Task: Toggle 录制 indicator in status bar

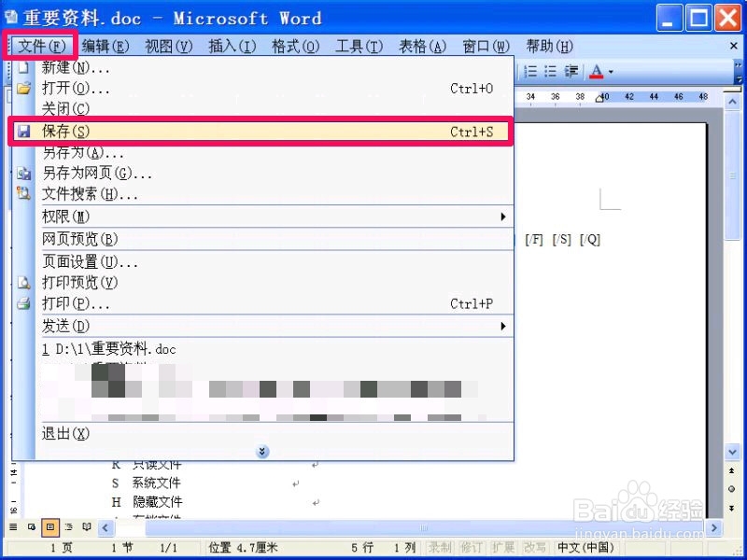Action: [439, 547]
